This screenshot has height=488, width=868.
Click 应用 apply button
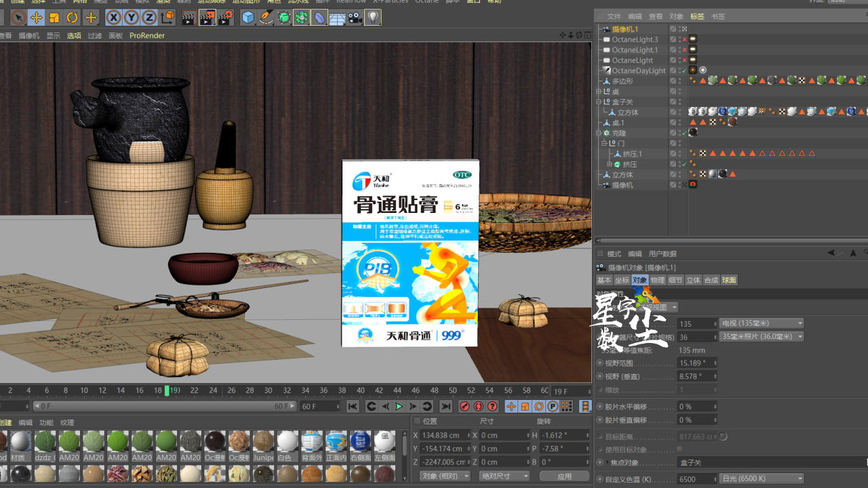(x=565, y=476)
